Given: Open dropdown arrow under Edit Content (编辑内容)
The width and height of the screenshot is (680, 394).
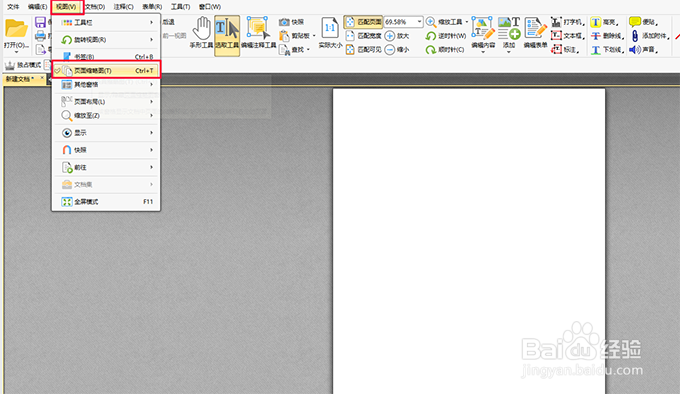Looking at the screenshot, I should [x=483, y=52].
